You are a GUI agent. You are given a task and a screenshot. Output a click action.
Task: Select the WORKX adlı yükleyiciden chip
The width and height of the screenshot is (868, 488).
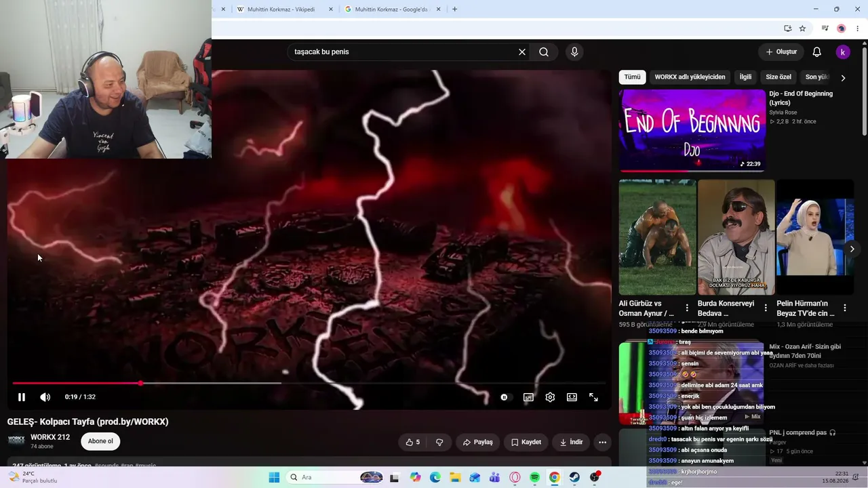(x=690, y=77)
